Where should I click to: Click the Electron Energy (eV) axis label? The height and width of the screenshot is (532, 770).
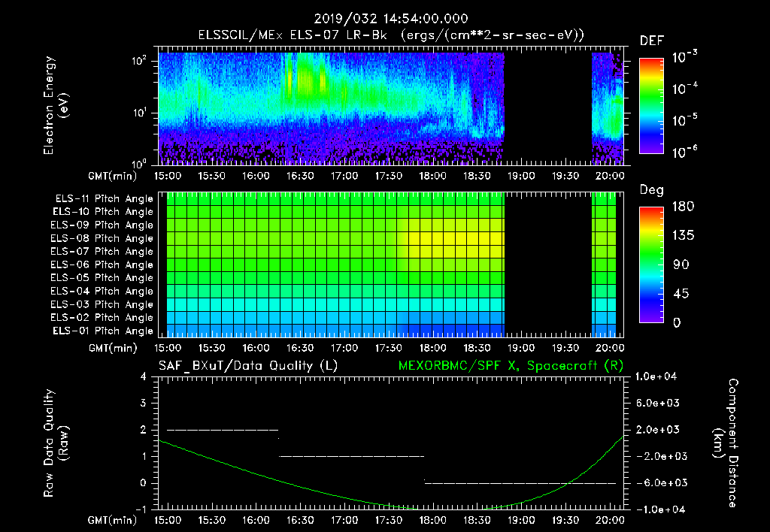coord(56,105)
